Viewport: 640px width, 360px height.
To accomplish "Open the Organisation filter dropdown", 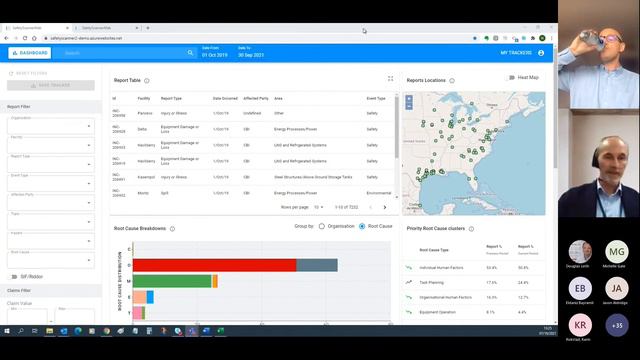I will click(x=51, y=126).
